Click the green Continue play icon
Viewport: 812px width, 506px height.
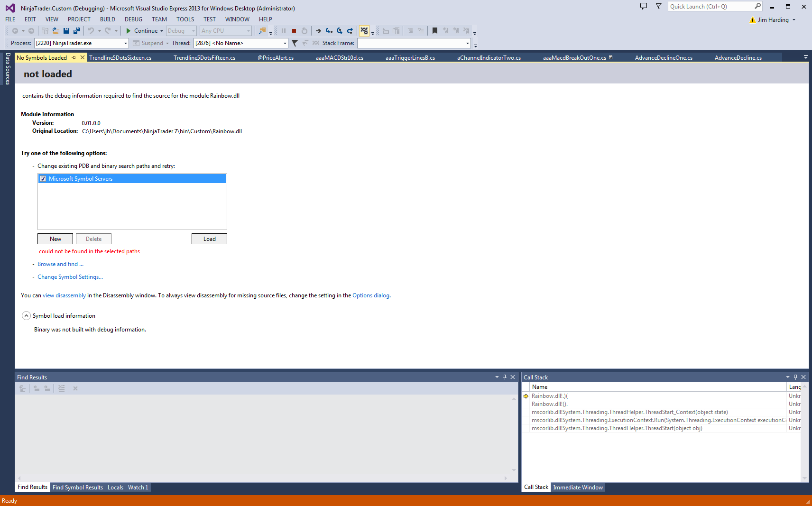[x=128, y=31]
